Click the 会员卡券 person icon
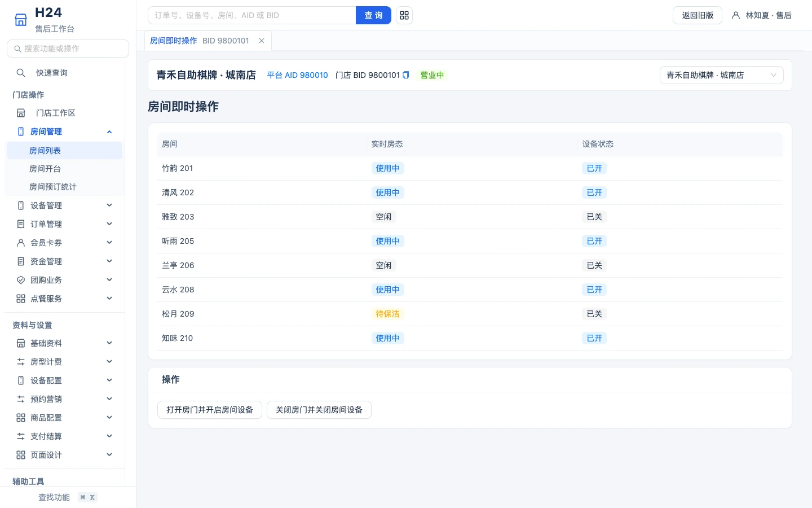 point(21,243)
